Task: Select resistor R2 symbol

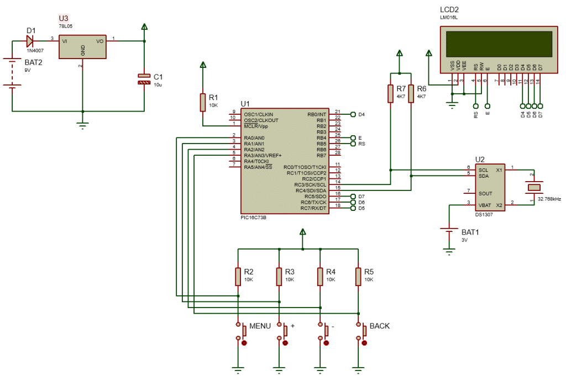Action: [238, 276]
